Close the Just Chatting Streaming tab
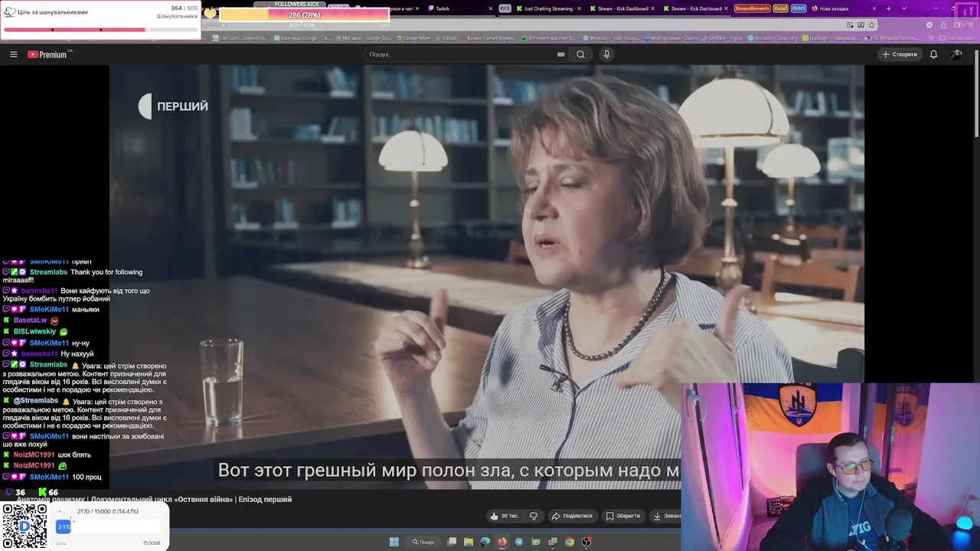 click(x=579, y=8)
